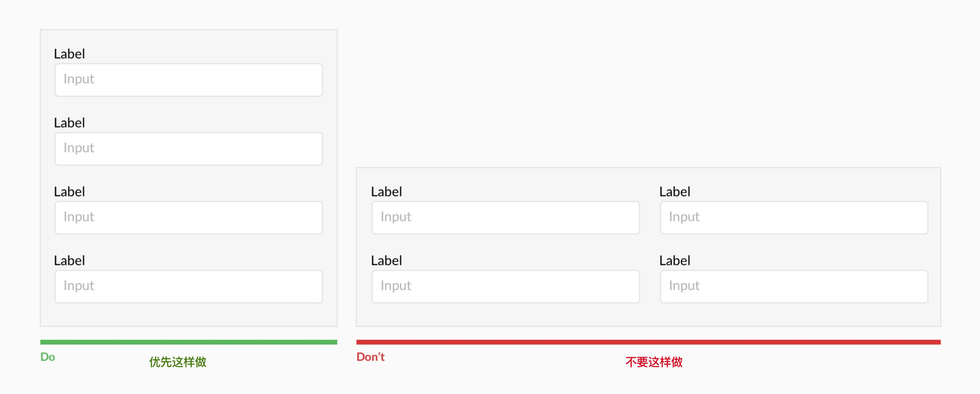Screen dimensions: 980x394
Task: Click the fourth input in the Do panel
Action: click(x=189, y=287)
